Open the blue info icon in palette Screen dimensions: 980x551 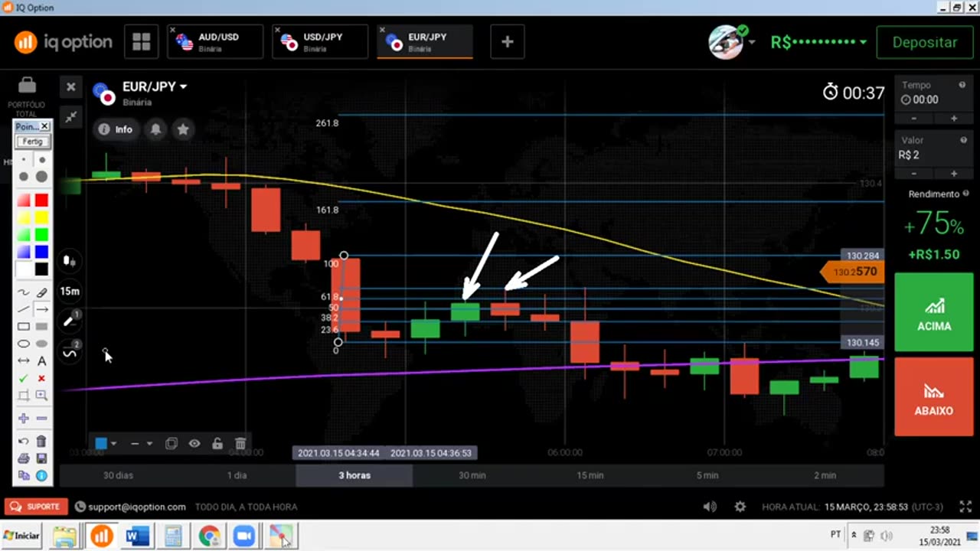tap(41, 475)
